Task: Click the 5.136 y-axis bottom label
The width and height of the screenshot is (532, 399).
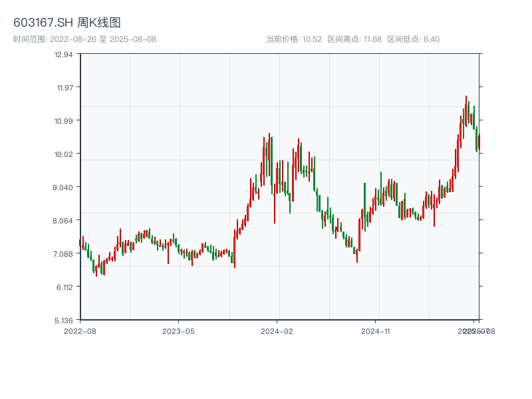Action: point(63,320)
